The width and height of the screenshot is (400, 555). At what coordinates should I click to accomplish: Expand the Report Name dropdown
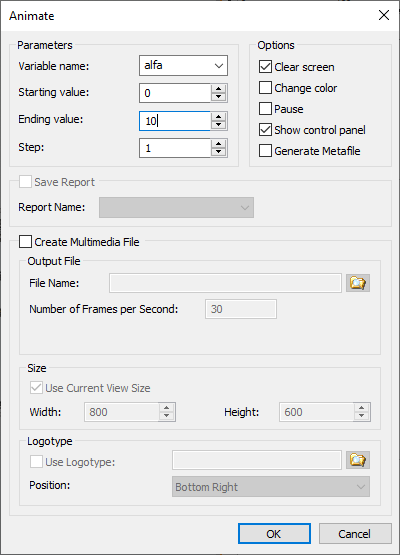(x=176, y=207)
